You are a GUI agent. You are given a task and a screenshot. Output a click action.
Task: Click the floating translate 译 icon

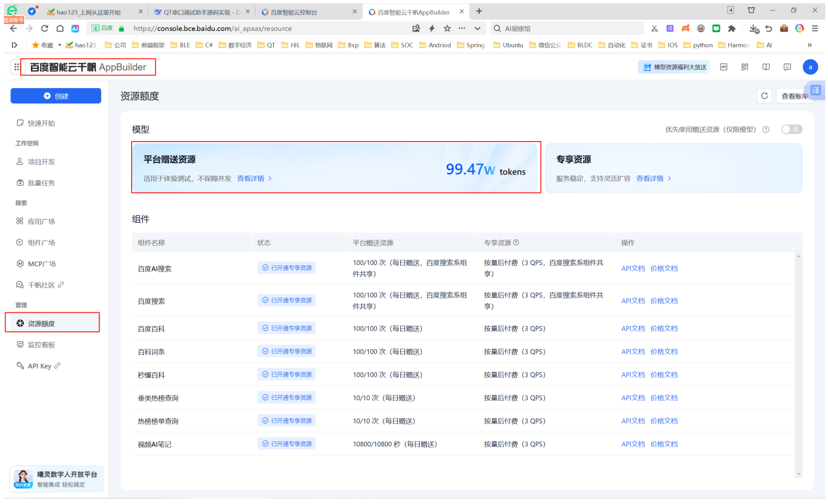(816, 90)
